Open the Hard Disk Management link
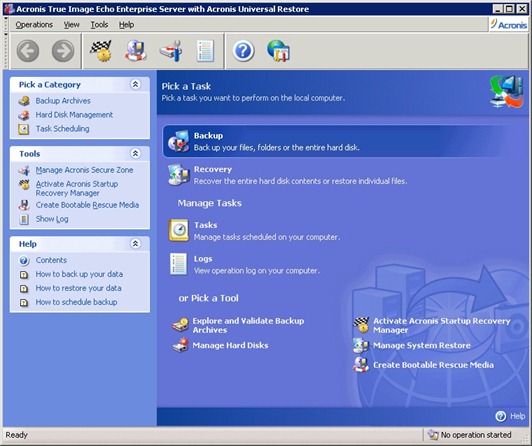This screenshot has height=446, width=532. [74, 115]
